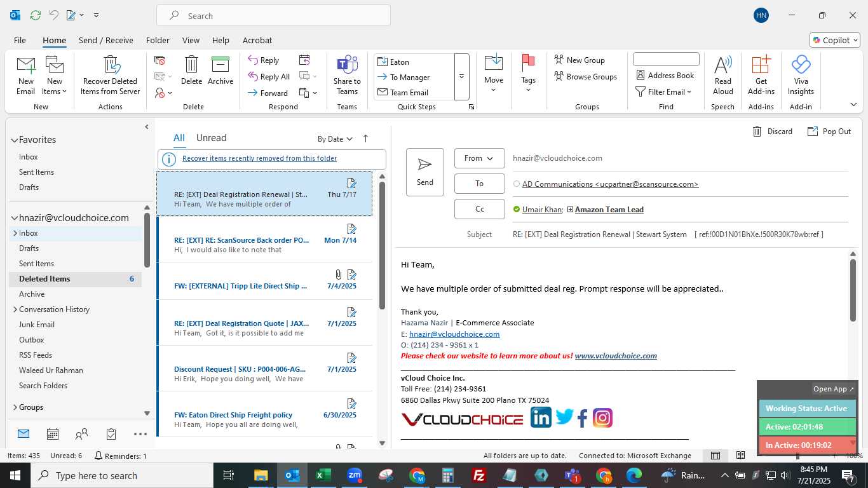This screenshot has width=868, height=488.
Task: Expand Conversation History folder
Action: point(15,309)
